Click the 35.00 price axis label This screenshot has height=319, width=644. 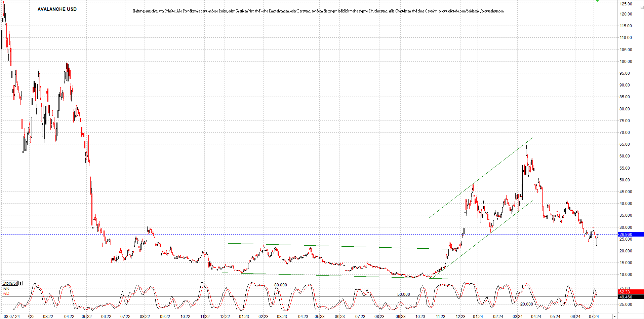point(626,215)
